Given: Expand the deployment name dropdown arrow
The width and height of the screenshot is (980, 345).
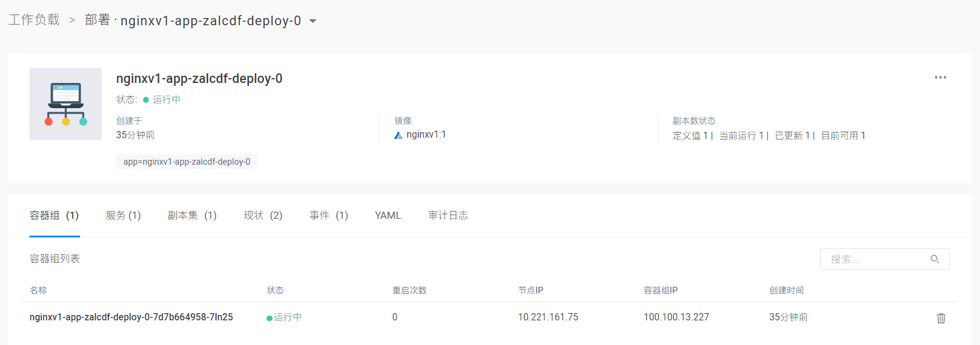Looking at the screenshot, I should point(313,21).
